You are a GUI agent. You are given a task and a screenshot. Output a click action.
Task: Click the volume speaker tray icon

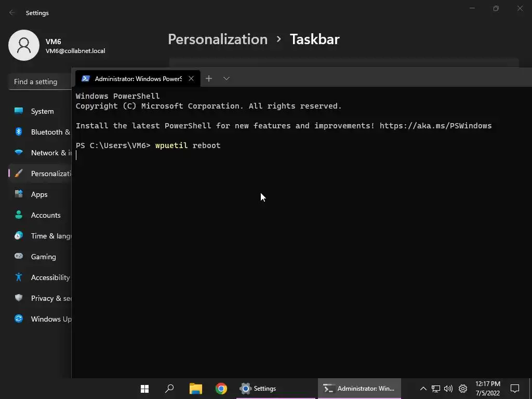[x=448, y=389]
